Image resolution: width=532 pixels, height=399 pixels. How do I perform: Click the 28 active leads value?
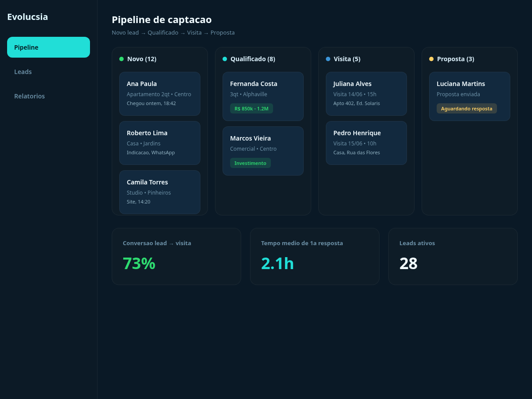pos(408,263)
